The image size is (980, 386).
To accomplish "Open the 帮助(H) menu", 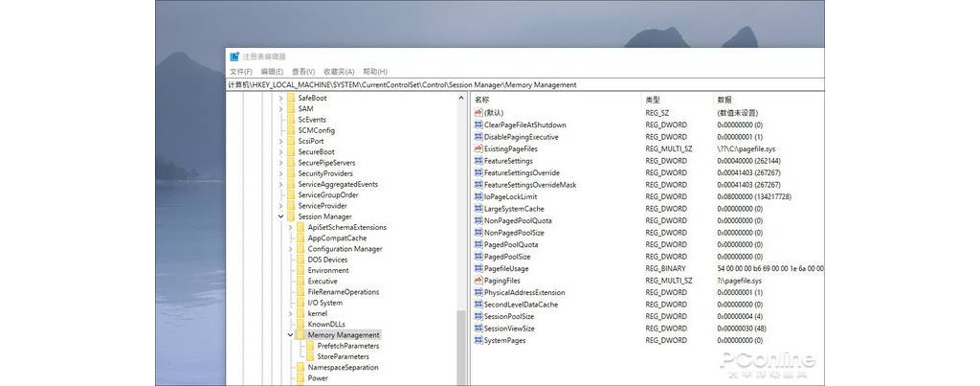I will (x=375, y=72).
